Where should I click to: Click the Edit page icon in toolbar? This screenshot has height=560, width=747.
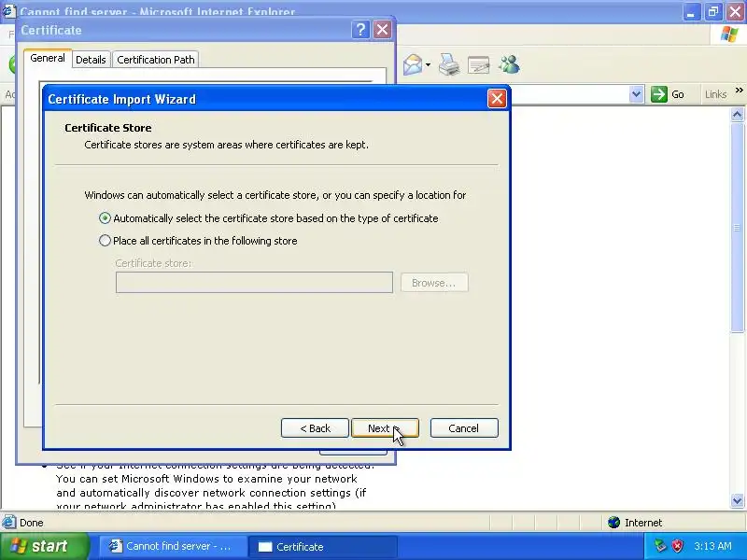click(478, 64)
